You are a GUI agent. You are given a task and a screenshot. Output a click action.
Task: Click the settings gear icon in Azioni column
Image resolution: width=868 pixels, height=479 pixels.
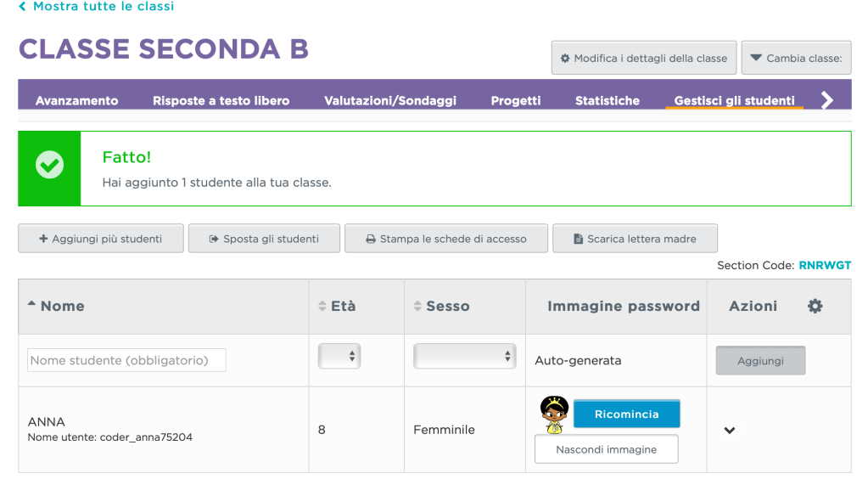click(815, 307)
